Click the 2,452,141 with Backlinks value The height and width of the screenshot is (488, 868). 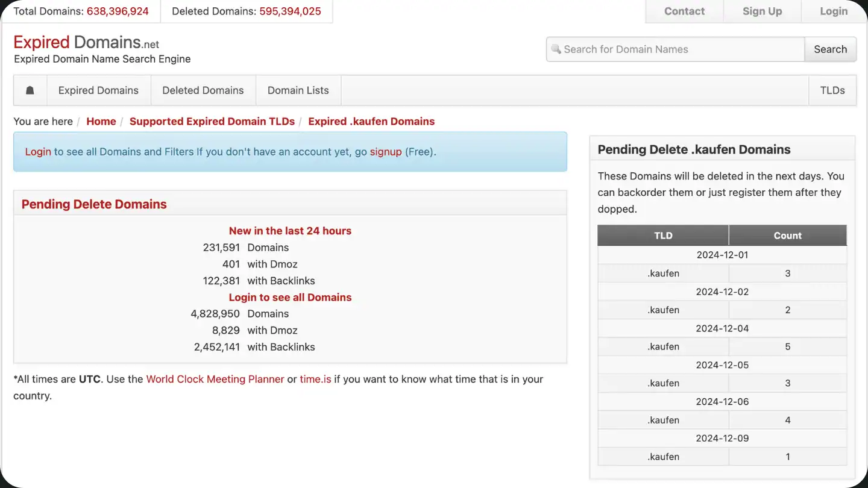click(217, 347)
